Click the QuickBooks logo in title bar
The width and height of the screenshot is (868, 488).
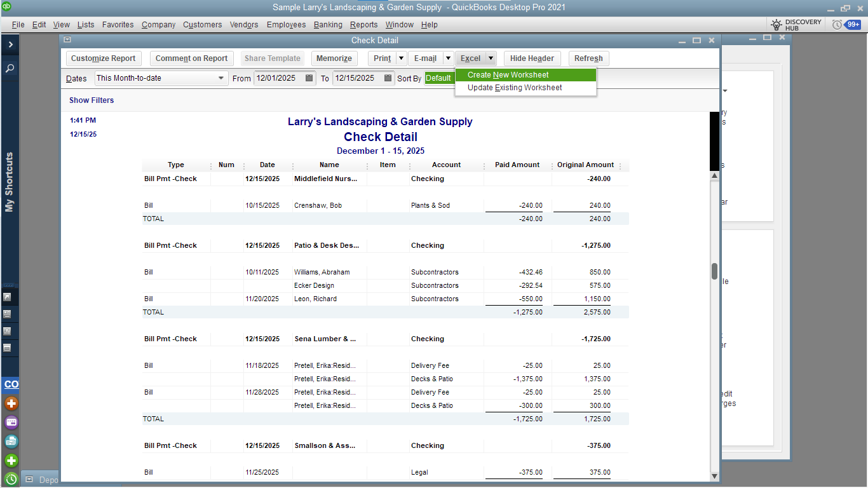tap(6, 7)
